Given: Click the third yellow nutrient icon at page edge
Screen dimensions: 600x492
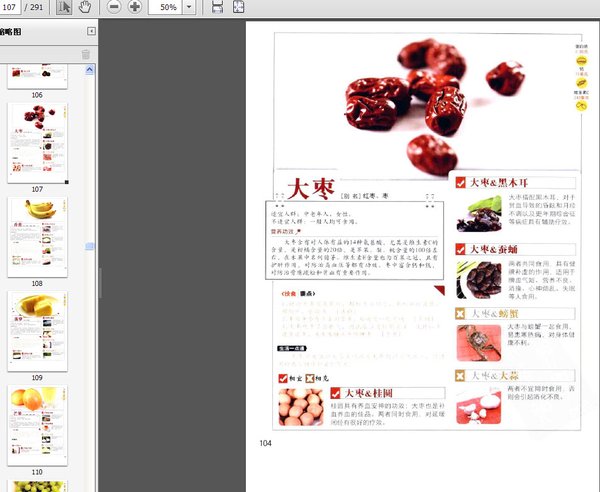Looking at the screenshot, I should click(582, 106).
